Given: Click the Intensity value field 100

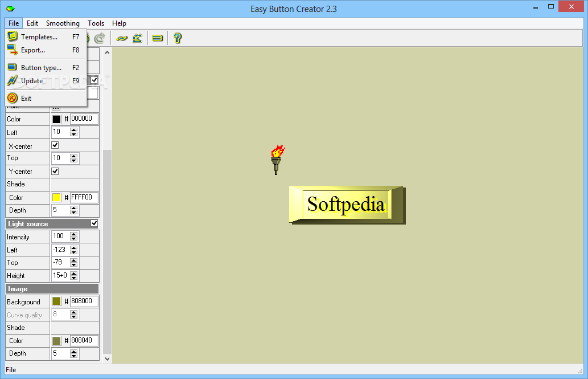Looking at the screenshot, I should (x=61, y=237).
